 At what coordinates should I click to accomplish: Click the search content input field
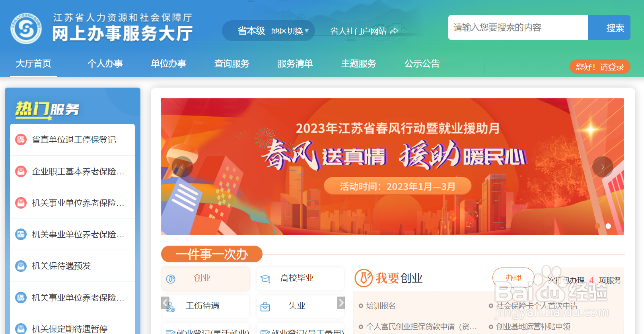tap(518, 27)
